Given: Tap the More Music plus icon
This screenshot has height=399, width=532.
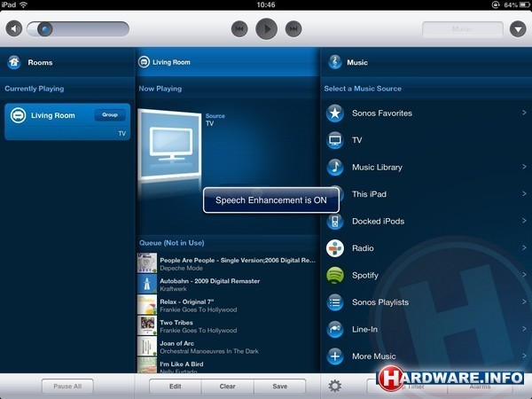Looking at the screenshot, I should pos(335,356).
